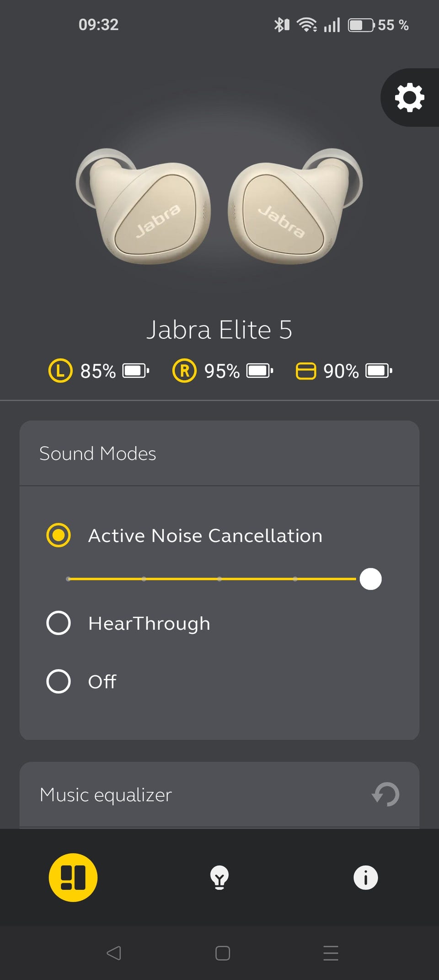Tap the Sound Modes section header
439x980 pixels.
pos(98,453)
